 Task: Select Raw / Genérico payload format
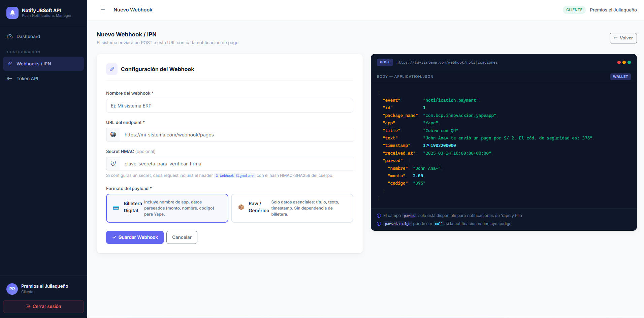pyautogui.click(x=292, y=208)
